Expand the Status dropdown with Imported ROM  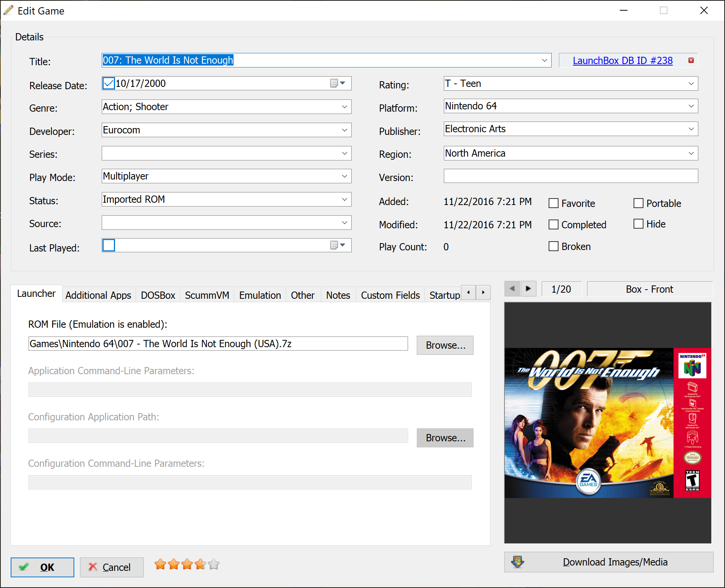pos(344,199)
